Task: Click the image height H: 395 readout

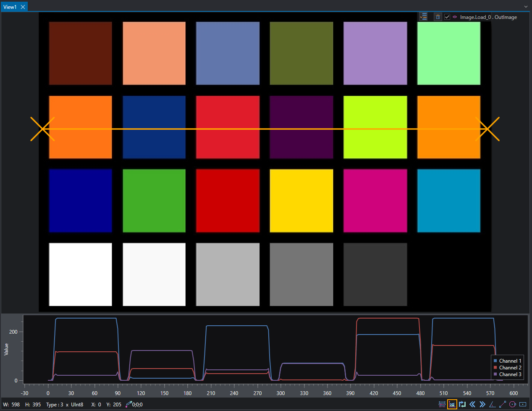Action: point(33,405)
